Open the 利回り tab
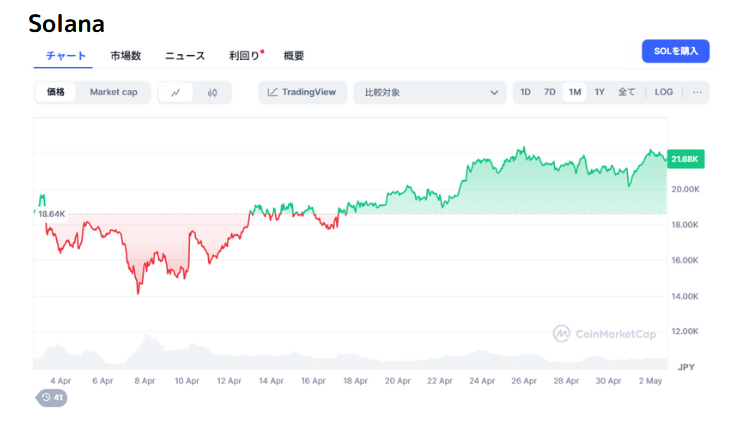Screen dimensions: 753x427 (246, 56)
